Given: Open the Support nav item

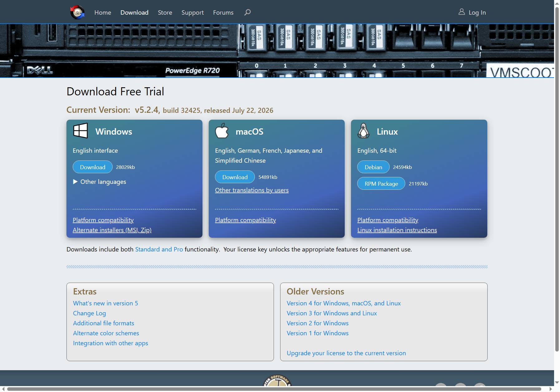Looking at the screenshot, I should pyautogui.click(x=192, y=12).
